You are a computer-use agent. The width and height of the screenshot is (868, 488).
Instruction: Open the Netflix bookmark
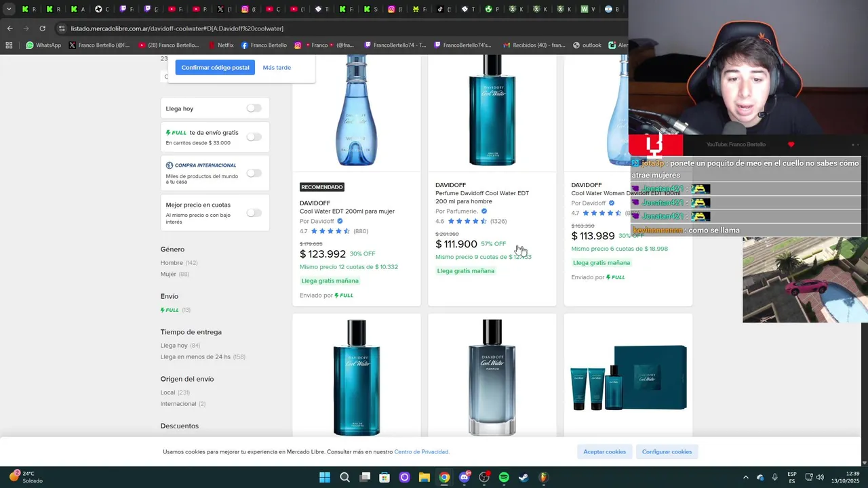point(220,45)
